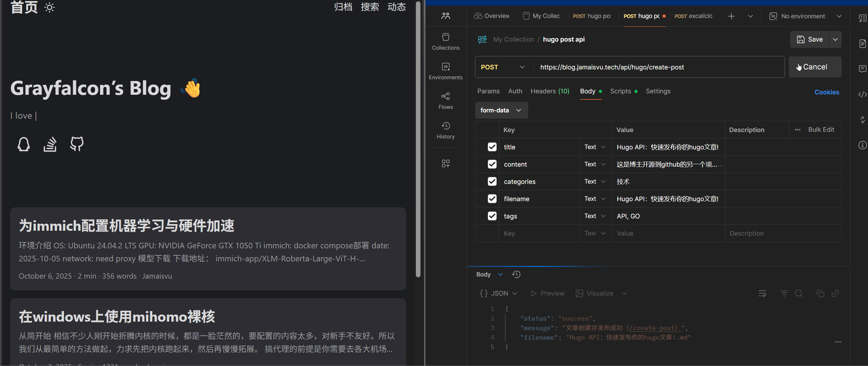Image resolution: width=868 pixels, height=366 pixels.
Task: Open the form-data body type dropdown
Action: 501,110
